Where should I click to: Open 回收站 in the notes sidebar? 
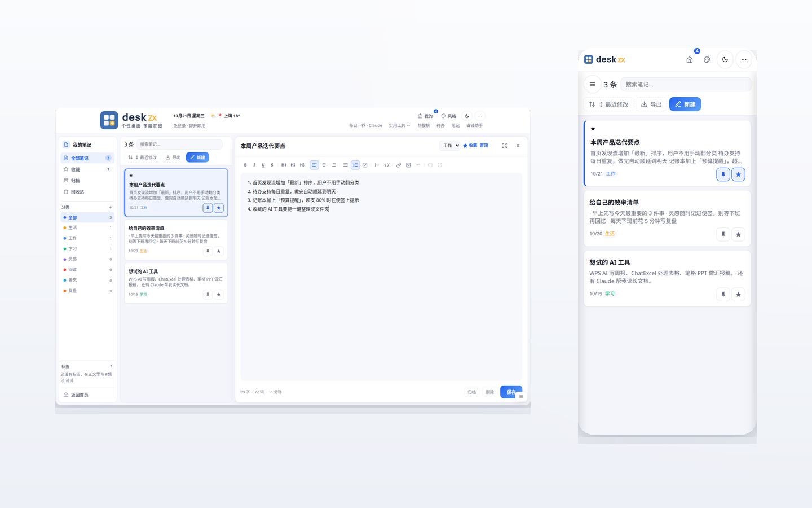(87, 192)
